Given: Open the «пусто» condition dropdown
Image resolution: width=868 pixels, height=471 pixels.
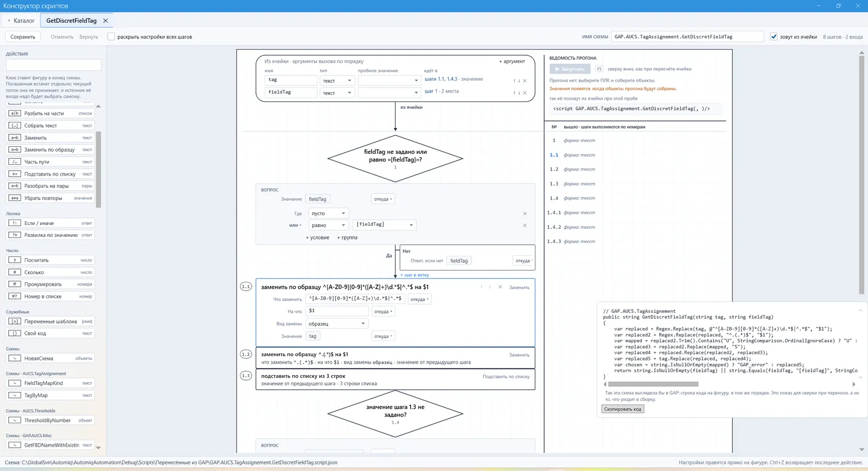Looking at the screenshot, I should coord(328,214).
